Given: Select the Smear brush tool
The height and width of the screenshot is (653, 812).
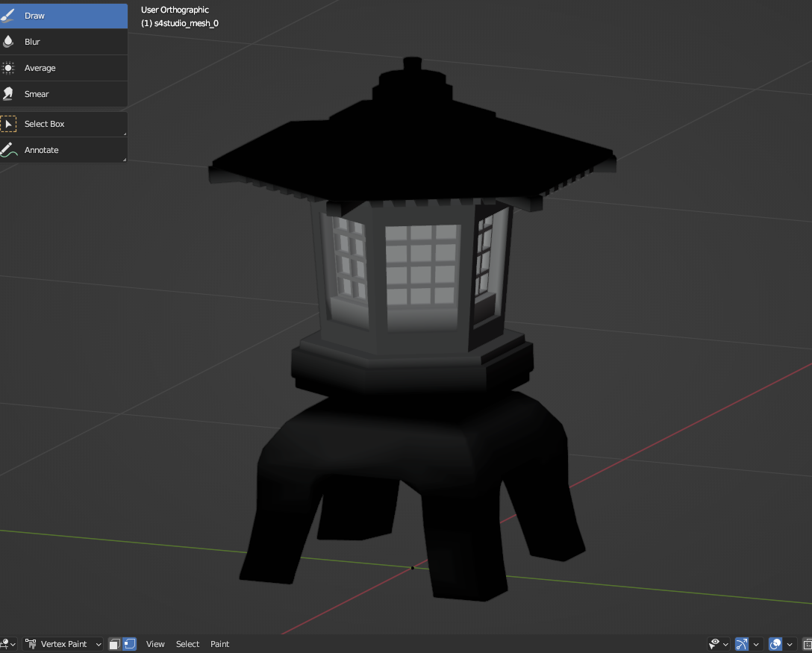Looking at the screenshot, I should tap(63, 94).
